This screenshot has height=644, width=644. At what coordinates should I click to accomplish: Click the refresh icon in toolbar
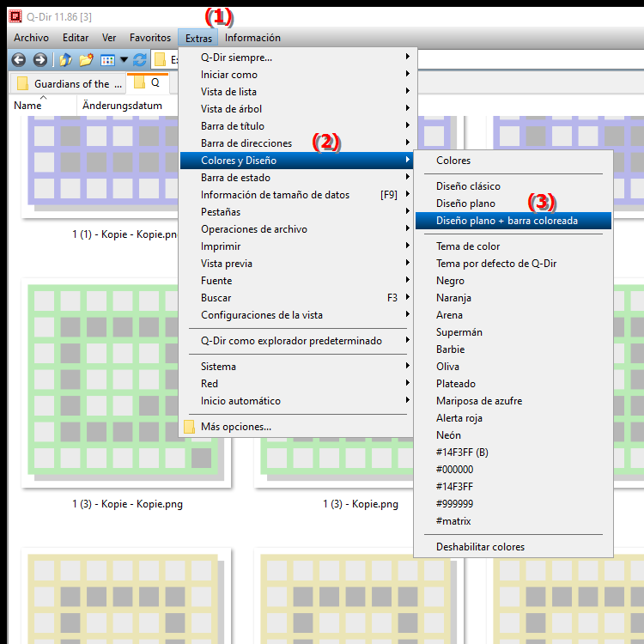[140, 60]
